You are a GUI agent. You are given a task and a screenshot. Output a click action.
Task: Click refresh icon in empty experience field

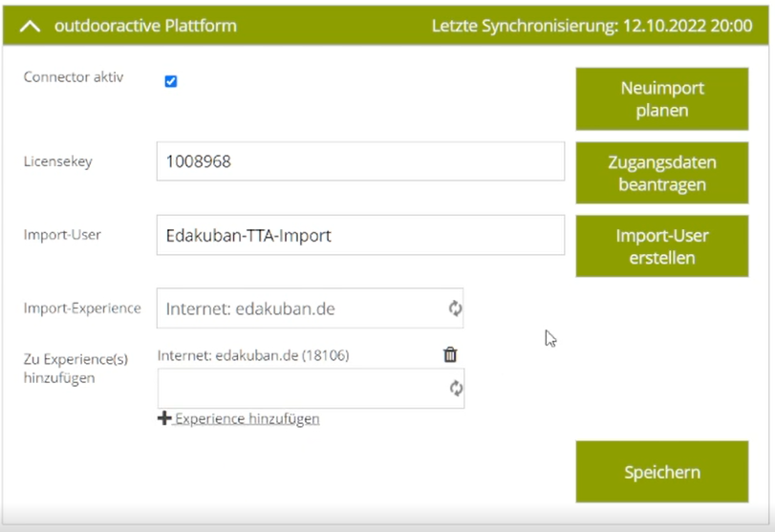coord(456,389)
